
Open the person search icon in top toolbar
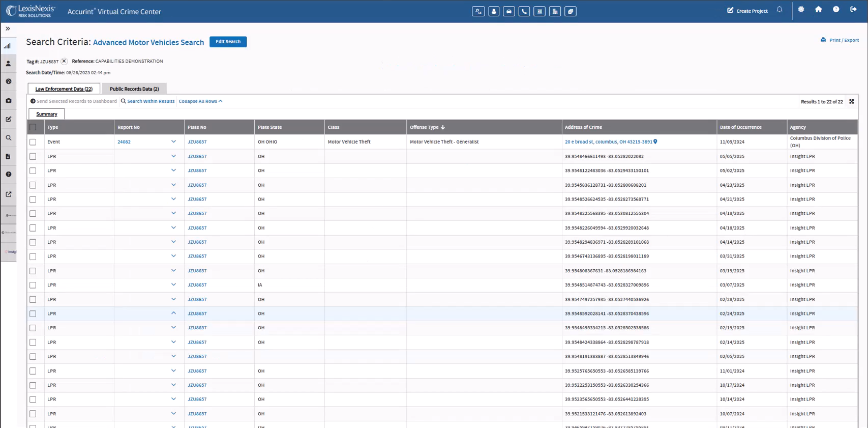(494, 11)
